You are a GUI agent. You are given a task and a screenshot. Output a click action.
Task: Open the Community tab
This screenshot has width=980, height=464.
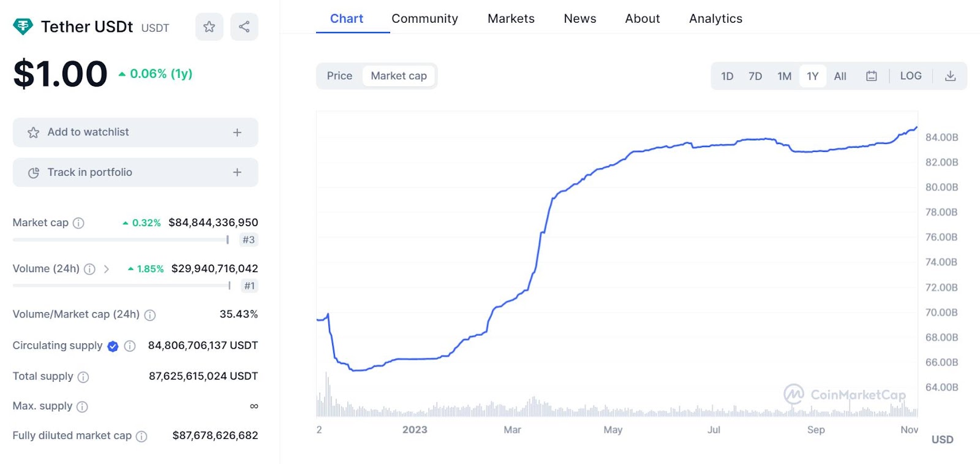coord(425,18)
